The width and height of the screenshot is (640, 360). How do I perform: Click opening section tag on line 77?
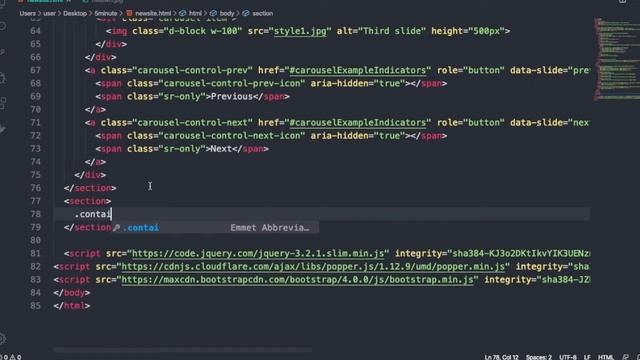click(87, 201)
